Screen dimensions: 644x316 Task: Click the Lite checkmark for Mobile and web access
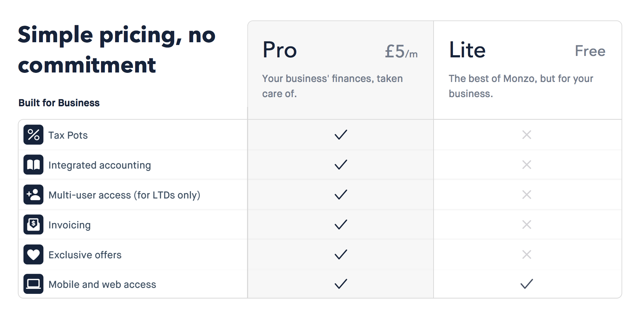526,284
